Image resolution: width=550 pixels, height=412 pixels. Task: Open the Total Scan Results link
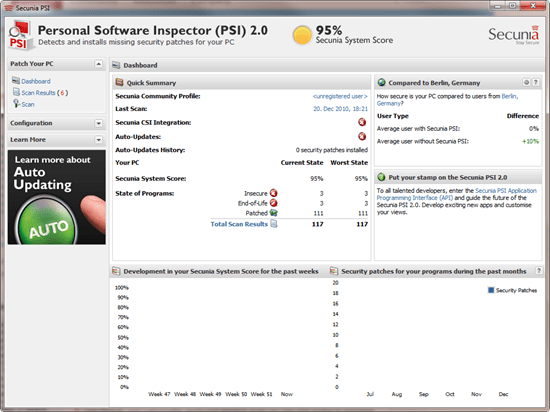239,224
